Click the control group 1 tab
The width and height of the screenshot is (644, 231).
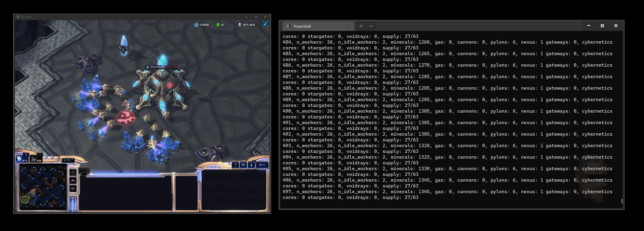[x=84, y=171]
